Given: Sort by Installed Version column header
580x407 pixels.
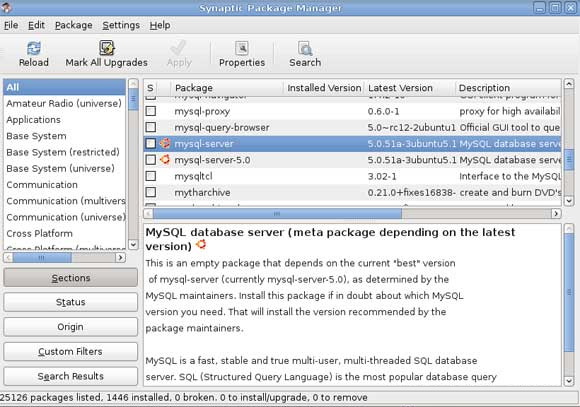Looking at the screenshot, I should pos(324,88).
